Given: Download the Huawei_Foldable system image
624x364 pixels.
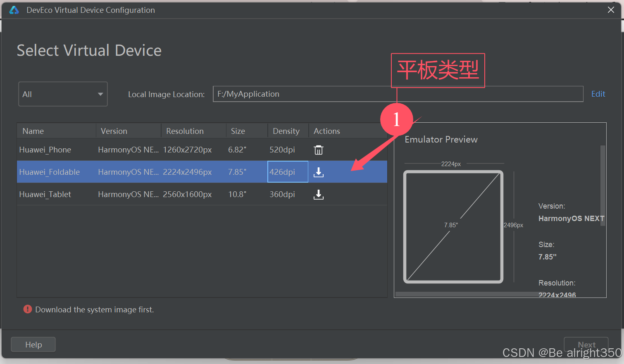Looking at the screenshot, I should 318,172.
